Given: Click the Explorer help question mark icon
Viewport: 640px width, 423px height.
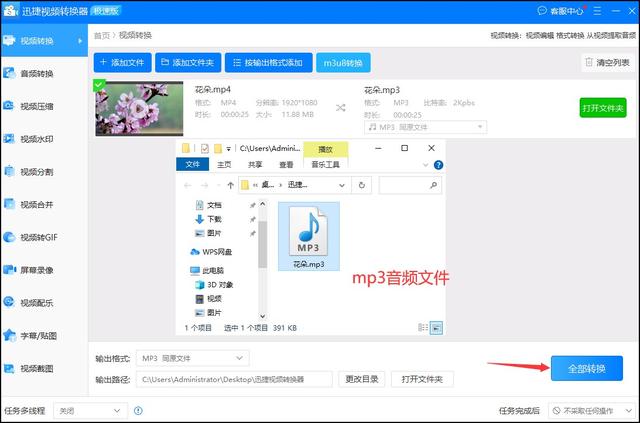Looking at the screenshot, I should [x=438, y=165].
